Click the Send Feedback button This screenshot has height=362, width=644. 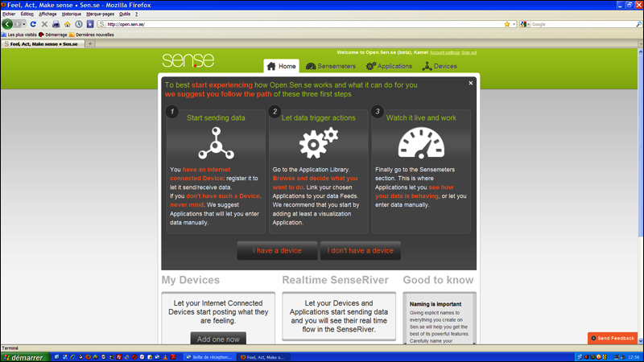click(613, 338)
